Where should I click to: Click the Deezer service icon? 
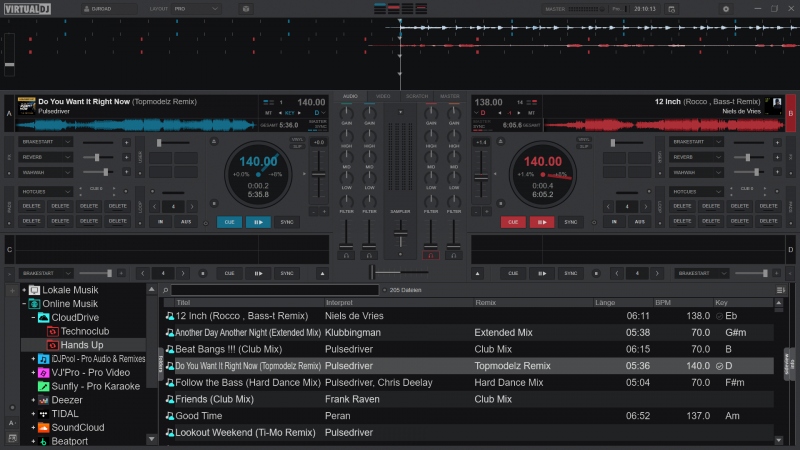pos(43,399)
